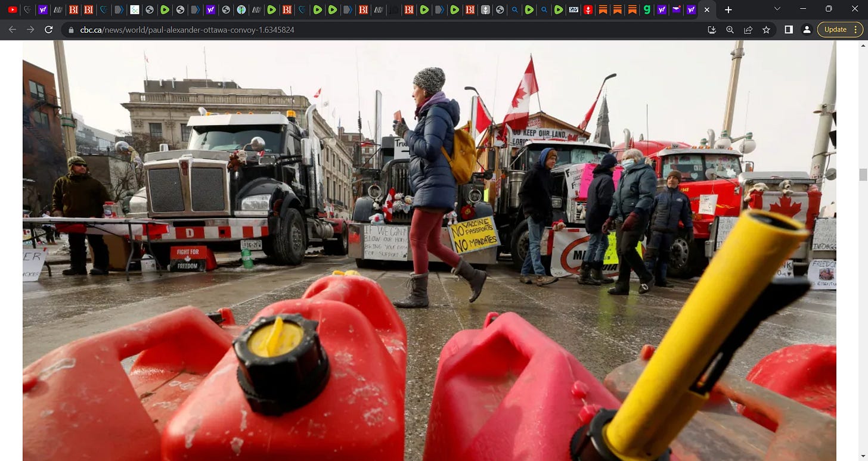
Task: Open the tab with BW favicon
Action: [573, 10]
